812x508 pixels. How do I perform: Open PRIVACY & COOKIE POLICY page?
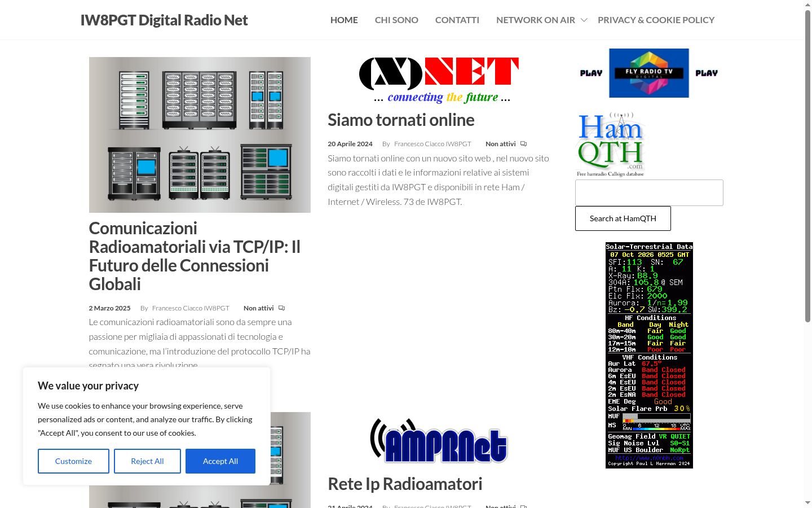[656, 20]
